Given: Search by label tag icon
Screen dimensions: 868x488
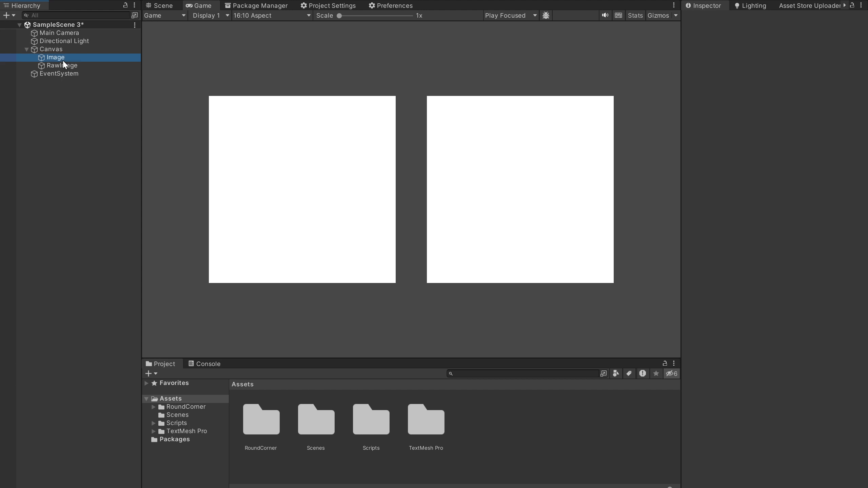Looking at the screenshot, I should (x=629, y=373).
